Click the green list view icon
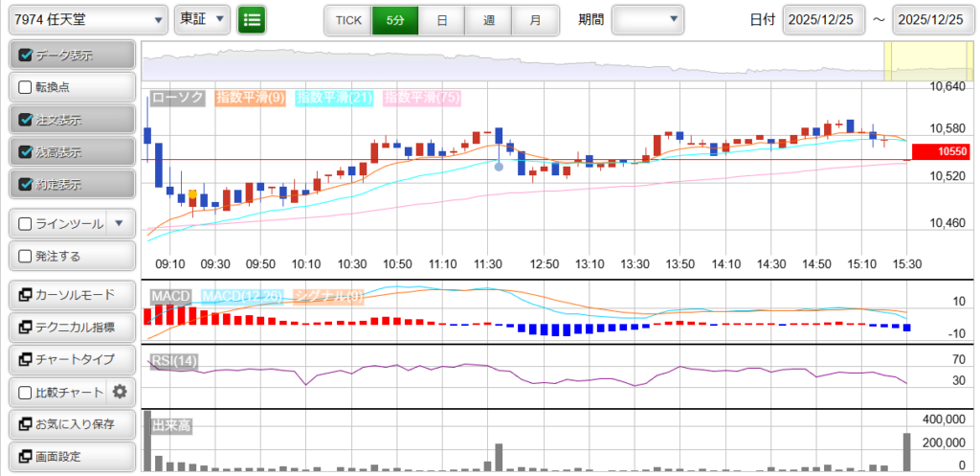 coord(252,19)
